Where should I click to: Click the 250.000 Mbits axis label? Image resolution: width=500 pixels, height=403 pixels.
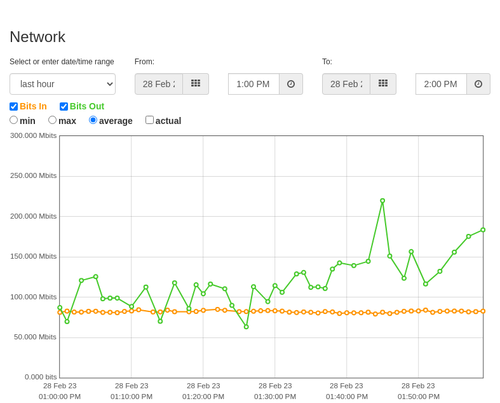point(33,176)
